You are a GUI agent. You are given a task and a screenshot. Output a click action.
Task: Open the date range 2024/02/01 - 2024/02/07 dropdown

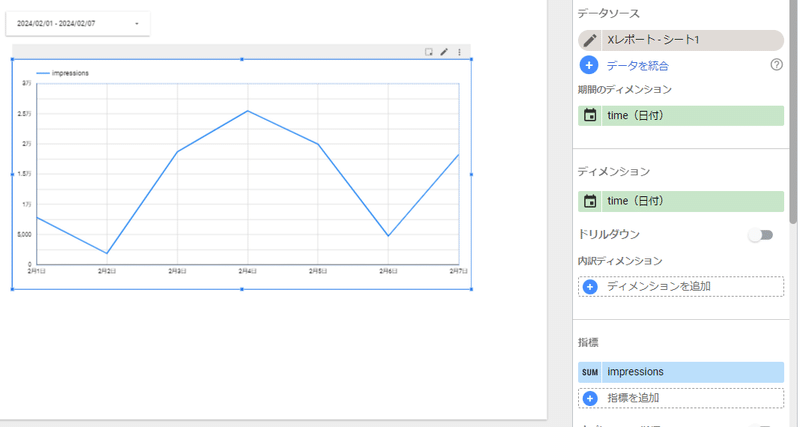pyautogui.click(x=78, y=23)
